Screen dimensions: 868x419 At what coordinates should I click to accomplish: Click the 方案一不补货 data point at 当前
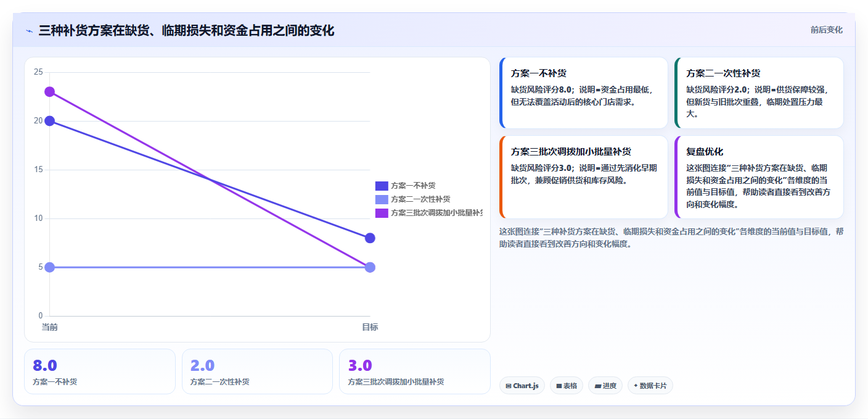click(50, 121)
